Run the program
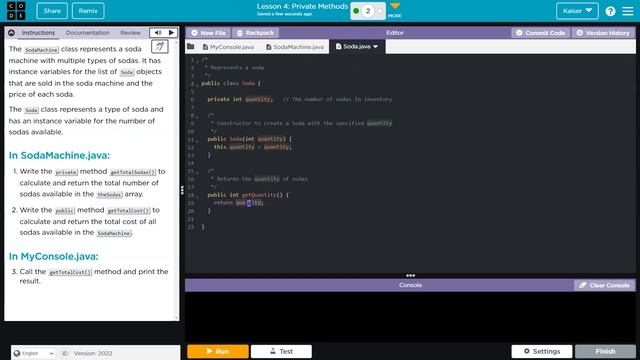The height and width of the screenshot is (360, 640). (x=218, y=351)
